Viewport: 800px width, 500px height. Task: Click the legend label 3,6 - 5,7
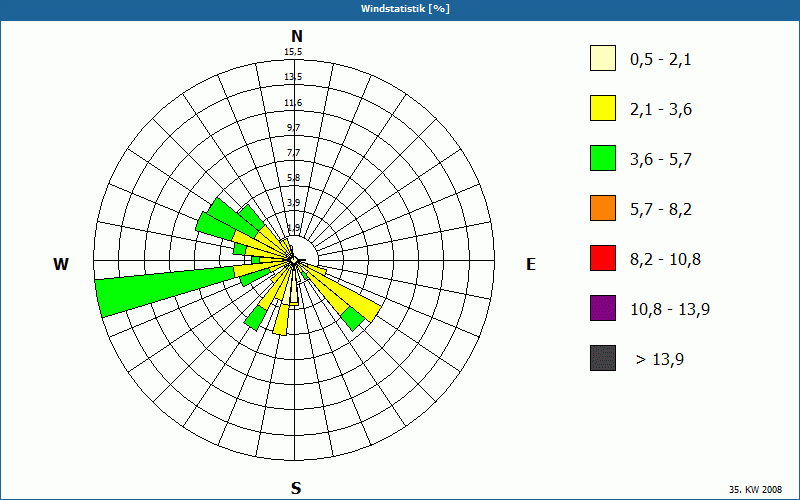(x=661, y=160)
